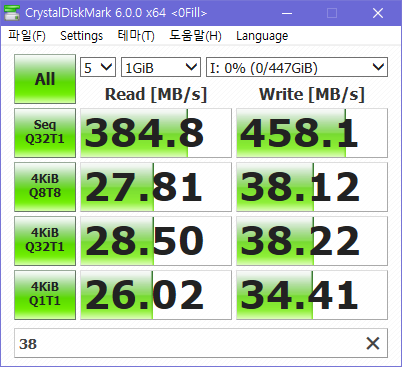
Task: Click the Write [MB/s] column header
Action: [312, 94]
